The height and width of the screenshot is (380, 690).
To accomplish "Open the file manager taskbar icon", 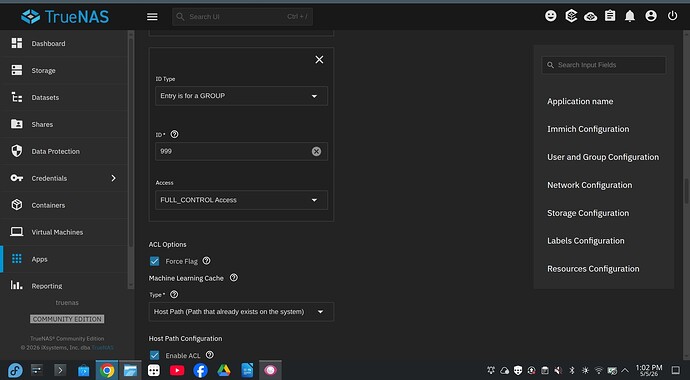I will (130, 370).
